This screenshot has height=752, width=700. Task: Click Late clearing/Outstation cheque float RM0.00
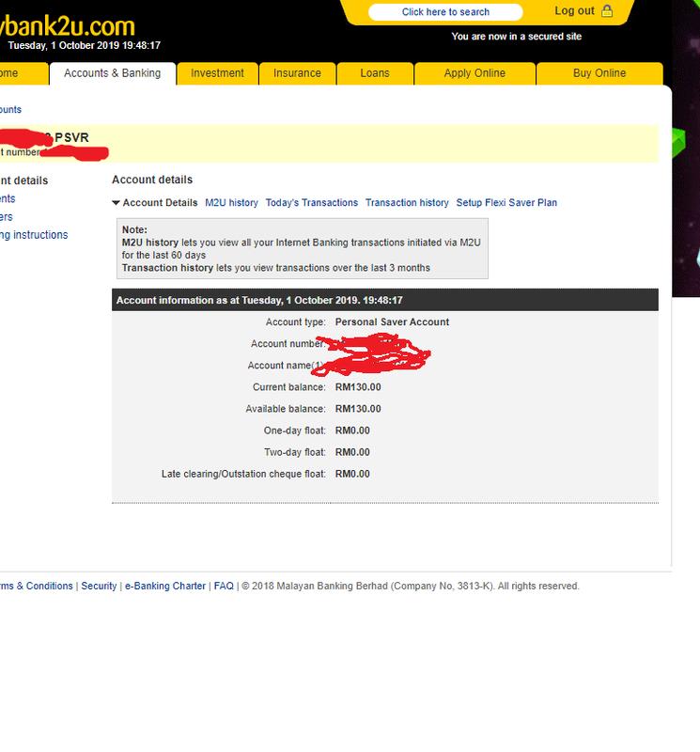point(352,474)
